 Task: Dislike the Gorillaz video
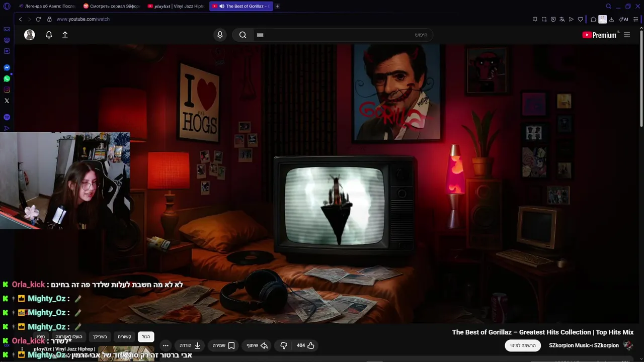click(284, 345)
